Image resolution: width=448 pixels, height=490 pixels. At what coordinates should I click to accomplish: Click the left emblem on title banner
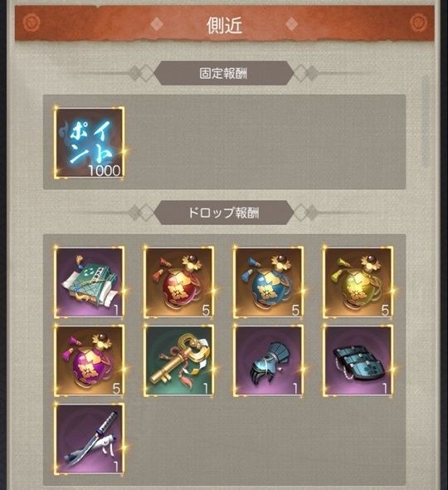coord(32,22)
